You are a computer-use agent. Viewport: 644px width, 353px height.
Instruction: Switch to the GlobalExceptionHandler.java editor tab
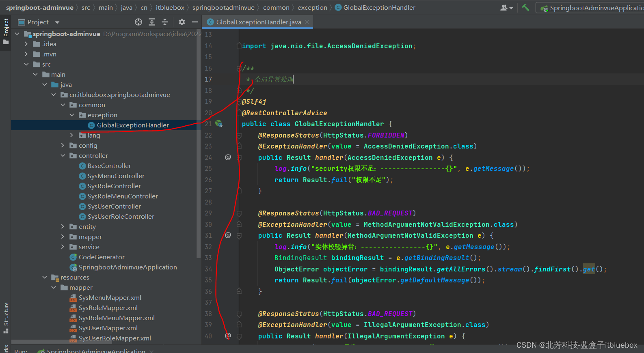[258, 22]
